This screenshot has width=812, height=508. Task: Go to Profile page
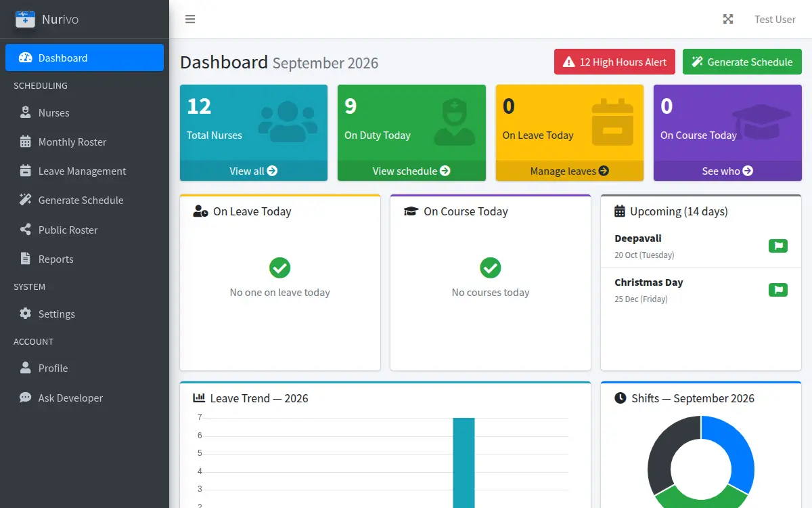pyautogui.click(x=85, y=368)
